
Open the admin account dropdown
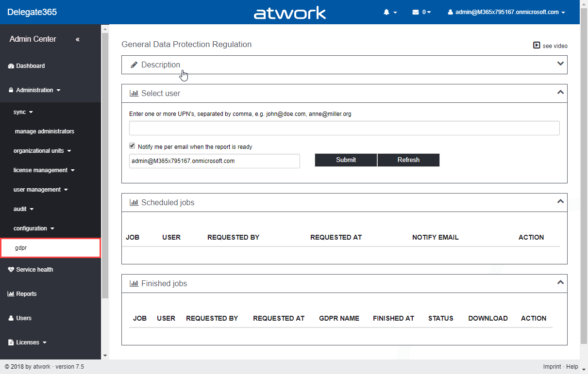click(x=506, y=12)
